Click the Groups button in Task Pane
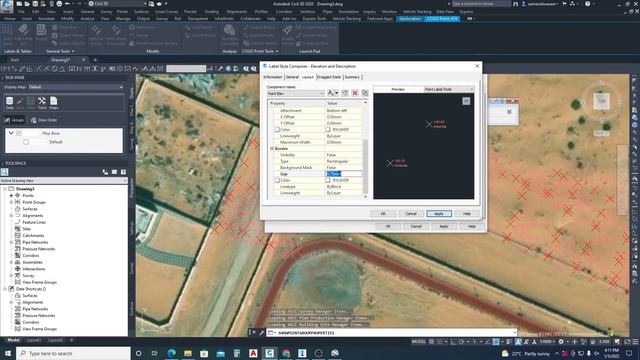The height and width of the screenshot is (360, 640). pyautogui.click(x=14, y=120)
